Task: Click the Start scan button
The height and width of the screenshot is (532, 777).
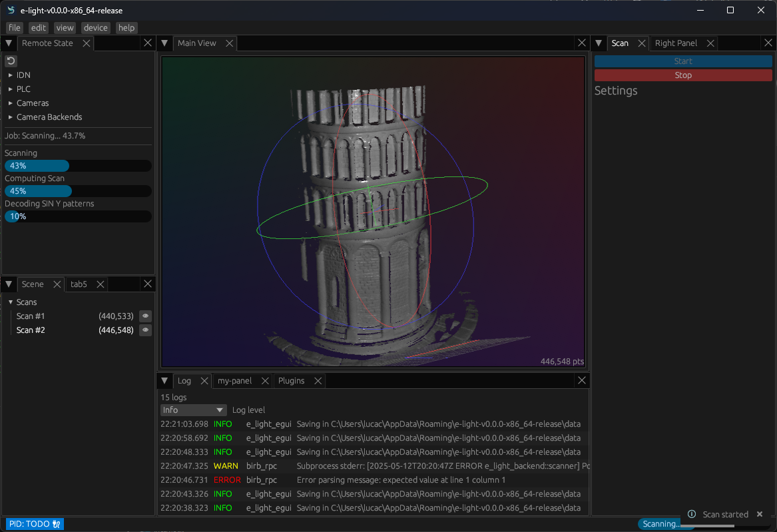Action: click(x=683, y=61)
